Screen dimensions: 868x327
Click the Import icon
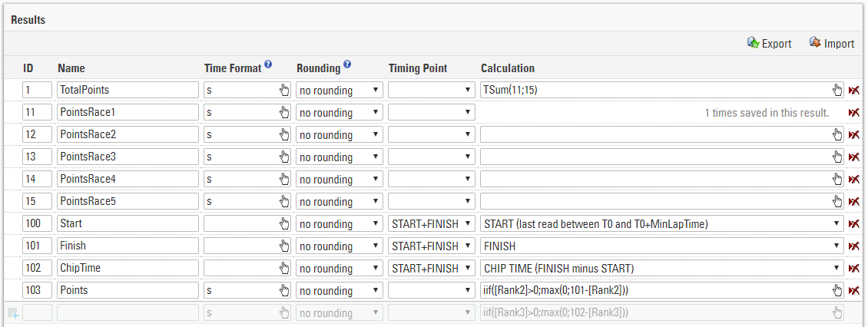coord(815,43)
